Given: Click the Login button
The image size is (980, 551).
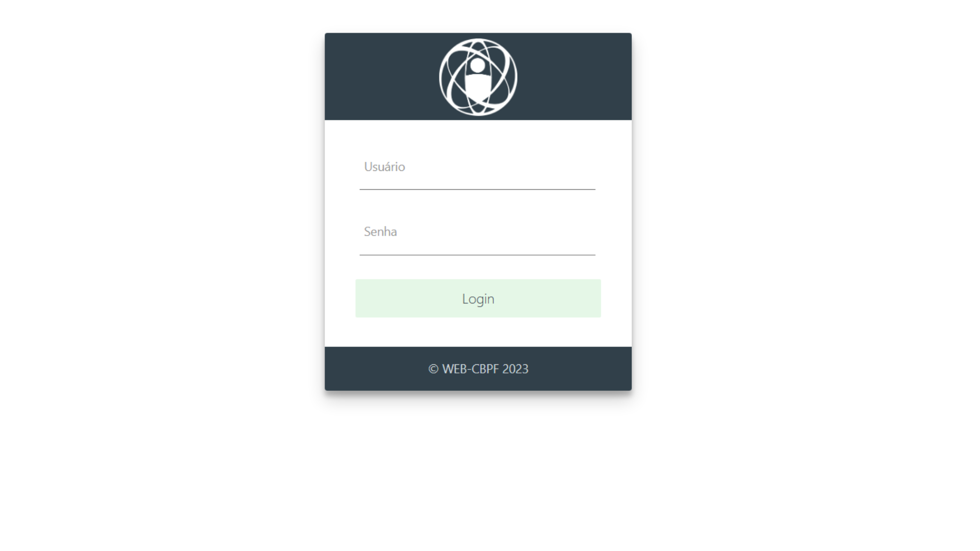Looking at the screenshot, I should point(478,298).
